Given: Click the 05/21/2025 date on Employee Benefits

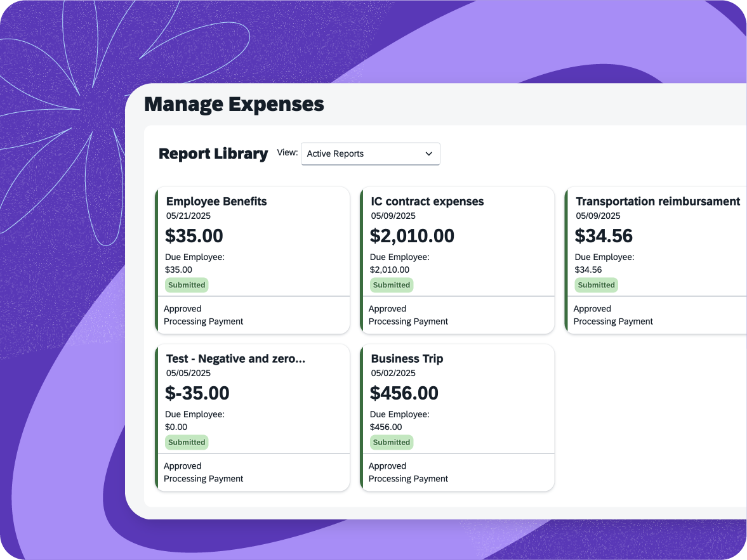Looking at the screenshot, I should (x=188, y=216).
